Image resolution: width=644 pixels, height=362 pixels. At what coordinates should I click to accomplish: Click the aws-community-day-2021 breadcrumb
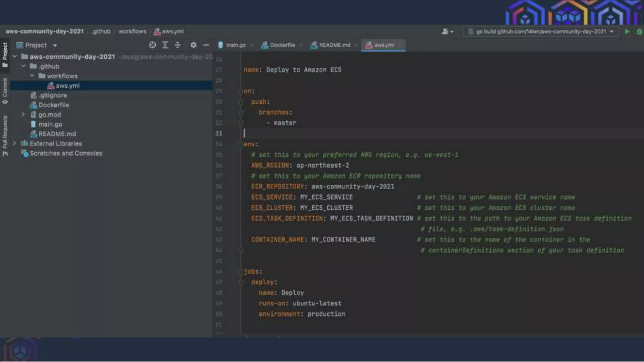pos(45,31)
